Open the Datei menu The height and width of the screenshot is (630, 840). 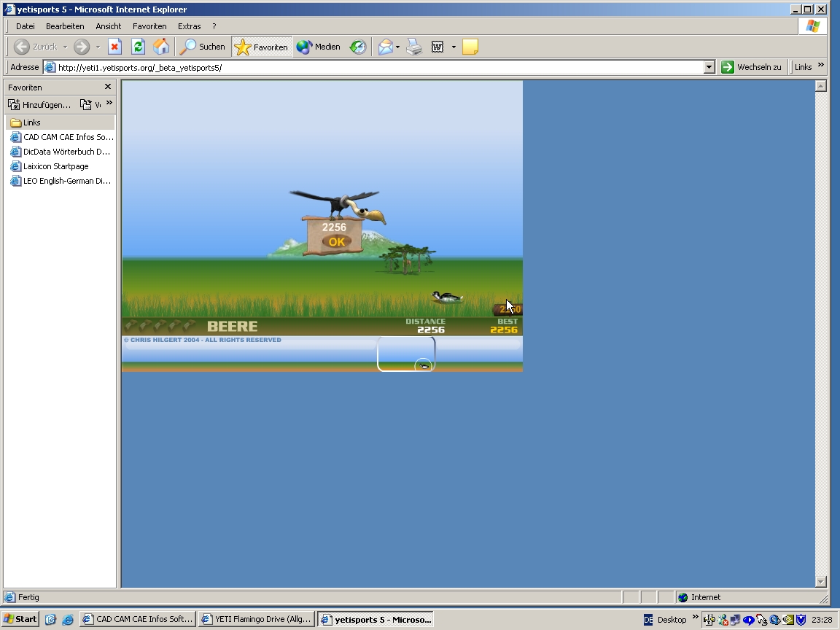pos(26,26)
